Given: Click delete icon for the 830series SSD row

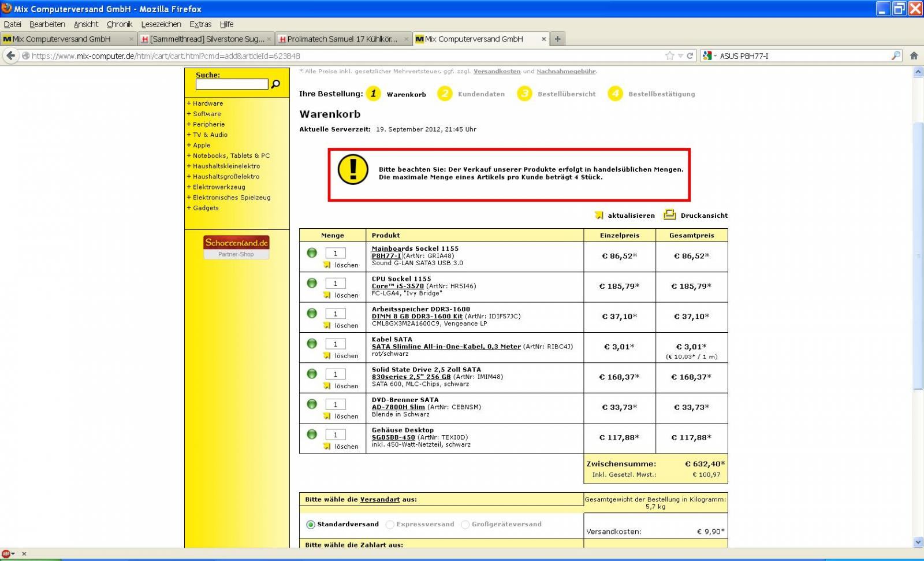Looking at the screenshot, I should point(327,385).
